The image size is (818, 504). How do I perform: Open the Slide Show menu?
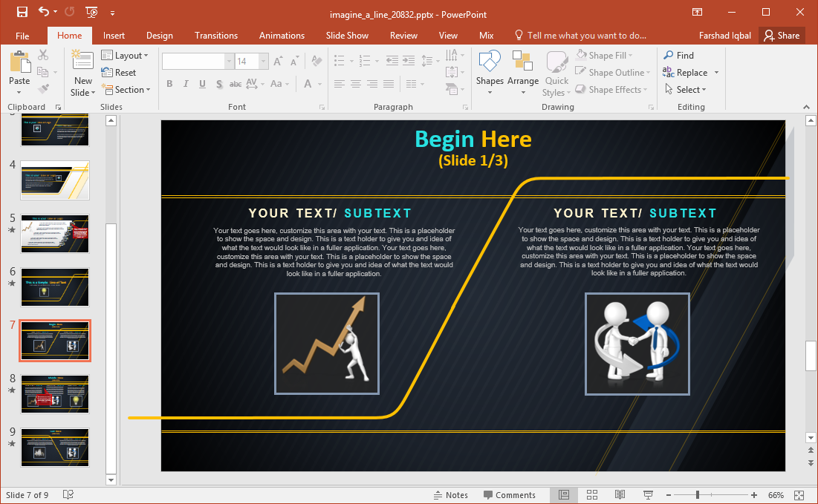pyautogui.click(x=347, y=35)
